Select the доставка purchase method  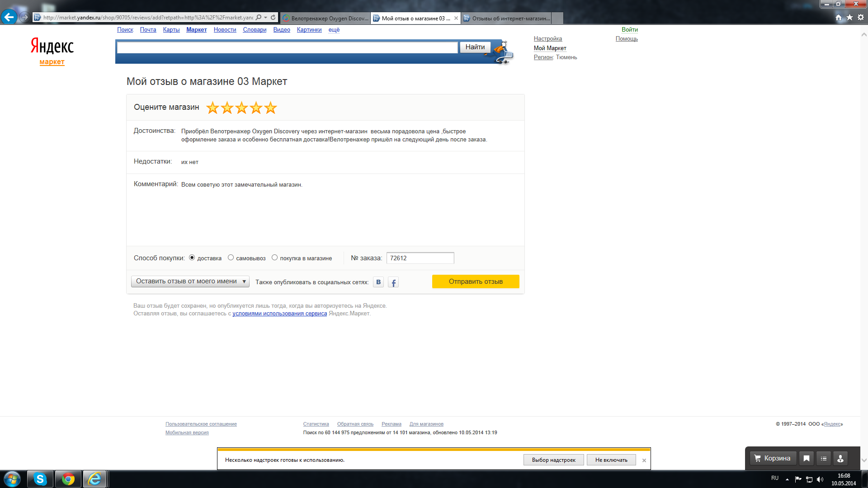[192, 258]
